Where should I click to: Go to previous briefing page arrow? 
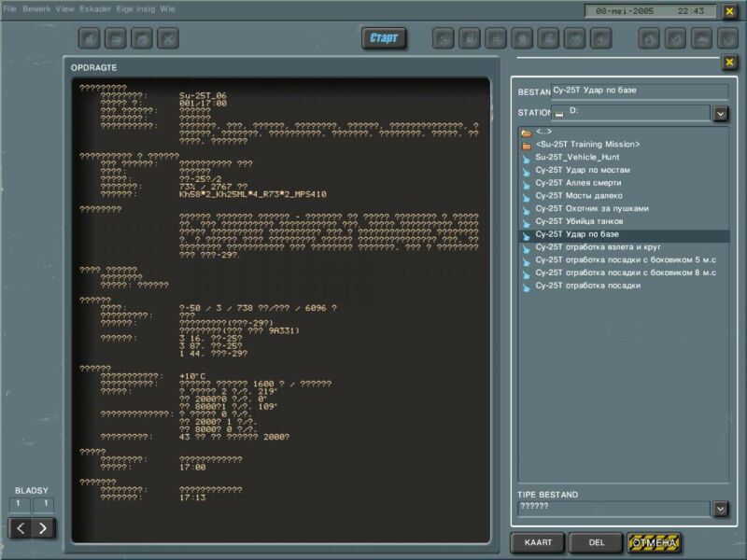pos(21,528)
